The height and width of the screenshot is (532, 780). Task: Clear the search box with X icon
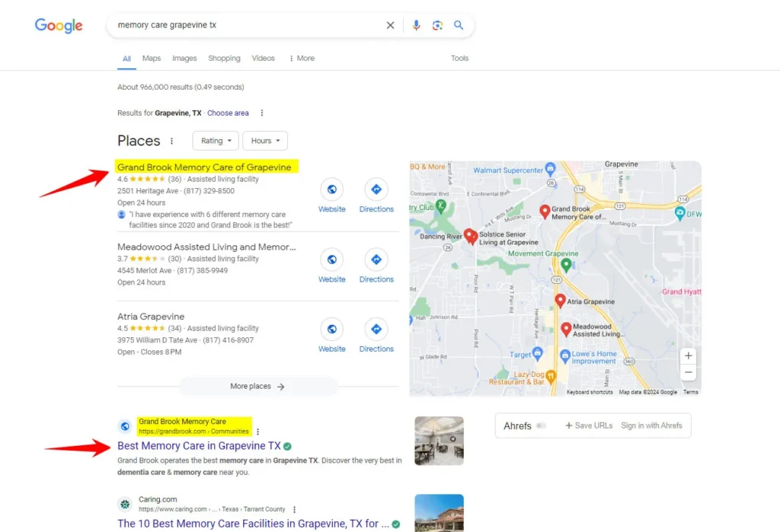390,25
